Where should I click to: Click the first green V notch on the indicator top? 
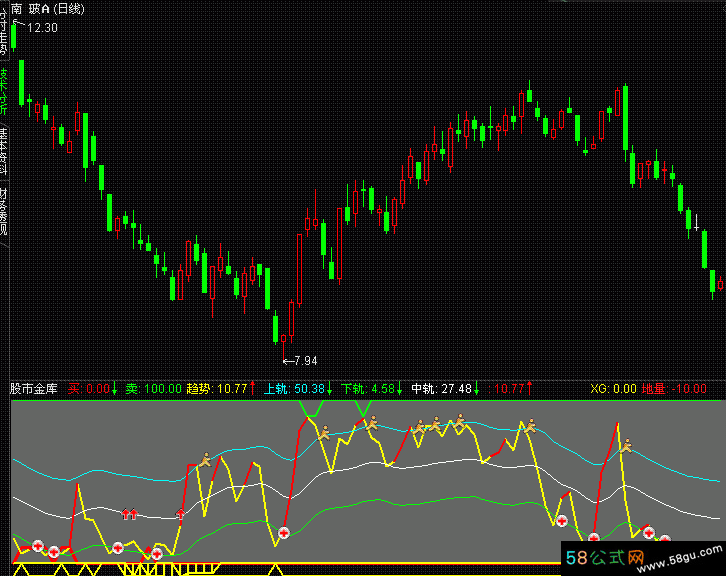[310, 408]
